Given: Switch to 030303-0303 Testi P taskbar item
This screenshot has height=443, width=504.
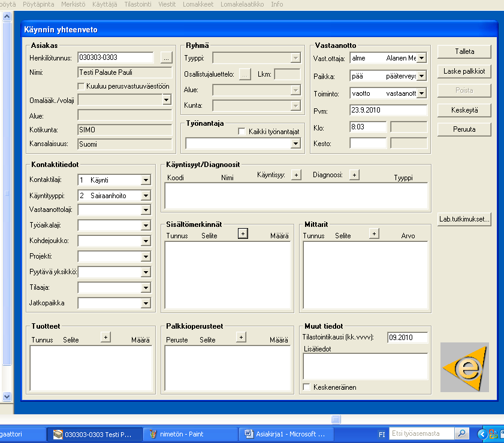Looking at the screenshot, I should point(95,434).
